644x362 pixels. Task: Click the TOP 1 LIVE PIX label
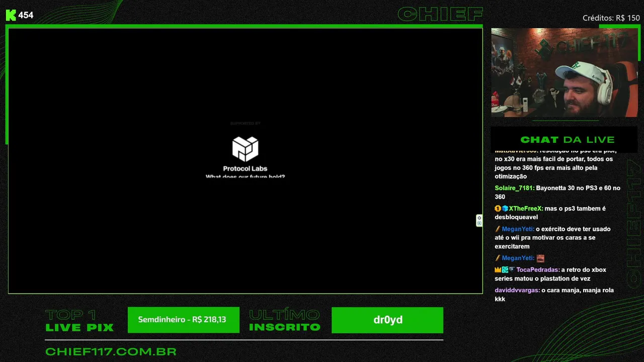[79, 321]
